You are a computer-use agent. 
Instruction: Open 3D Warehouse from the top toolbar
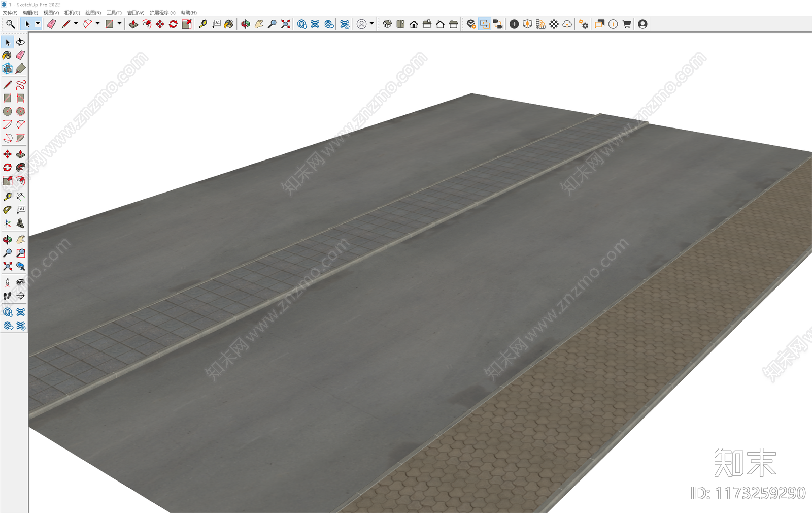302,24
